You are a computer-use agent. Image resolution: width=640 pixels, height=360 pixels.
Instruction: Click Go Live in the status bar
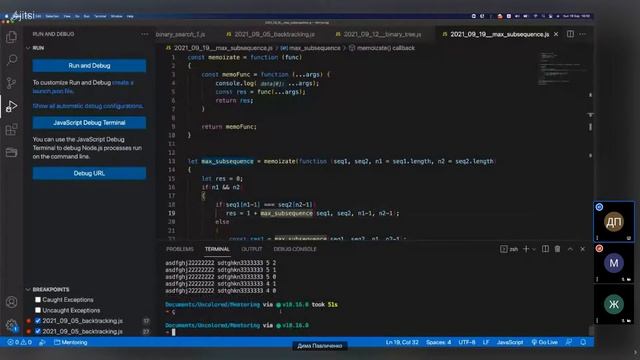point(544,342)
